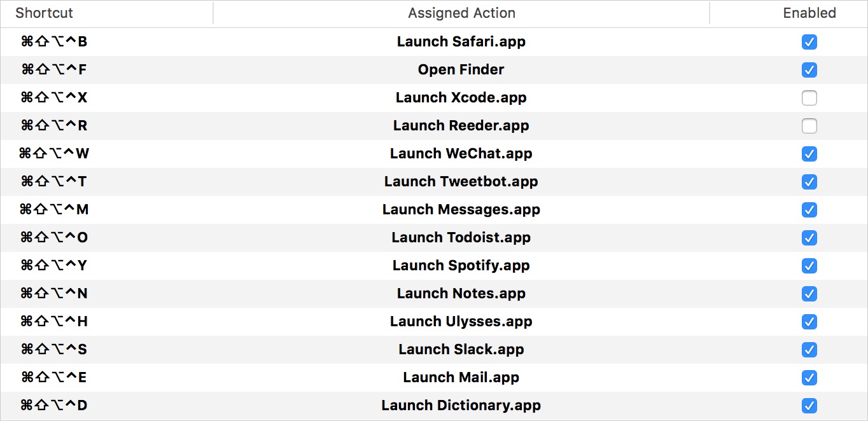This screenshot has height=421, width=868.
Task: Select the Launch Todoist.app action
Action: (461, 238)
